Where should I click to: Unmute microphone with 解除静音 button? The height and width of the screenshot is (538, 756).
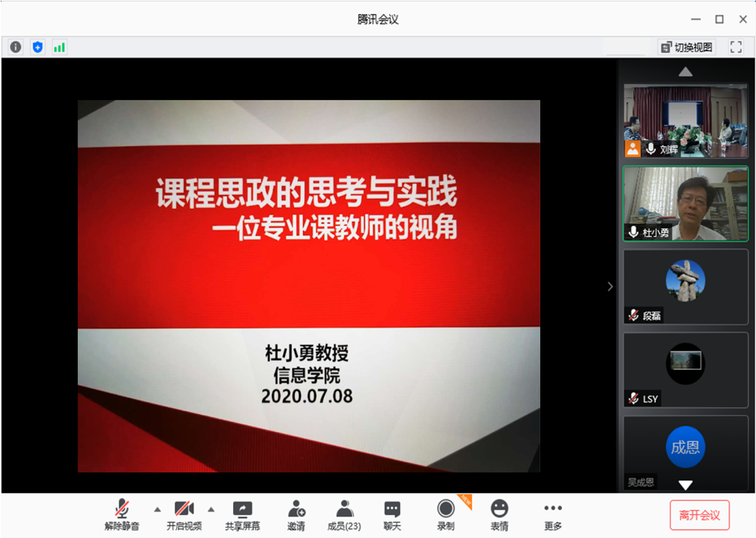click(x=122, y=515)
